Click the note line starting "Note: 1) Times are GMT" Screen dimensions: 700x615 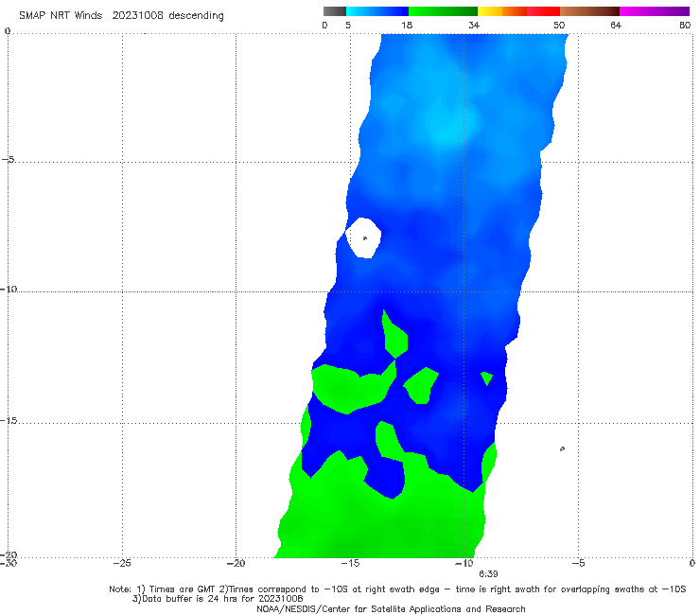click(397, 589)
